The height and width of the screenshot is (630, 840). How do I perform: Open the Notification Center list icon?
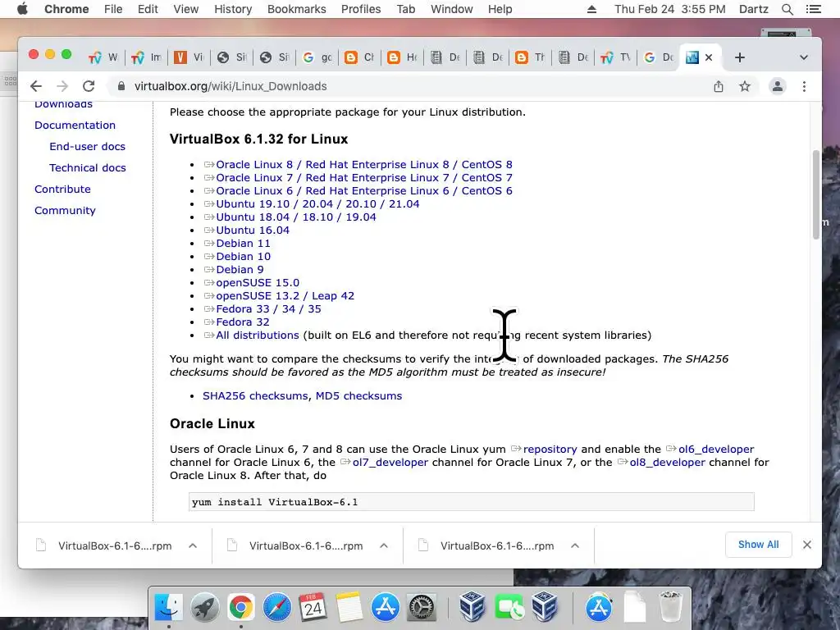(x=813, y=9)
